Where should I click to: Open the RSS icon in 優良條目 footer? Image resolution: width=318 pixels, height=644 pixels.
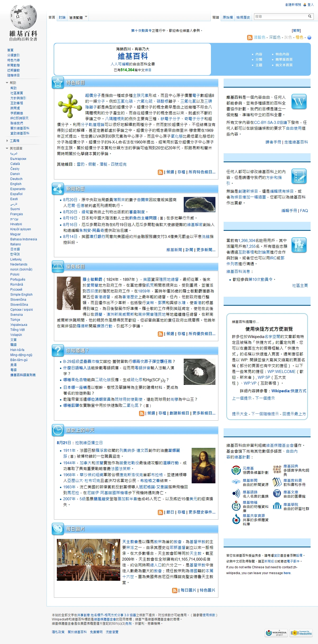point(160,334)
